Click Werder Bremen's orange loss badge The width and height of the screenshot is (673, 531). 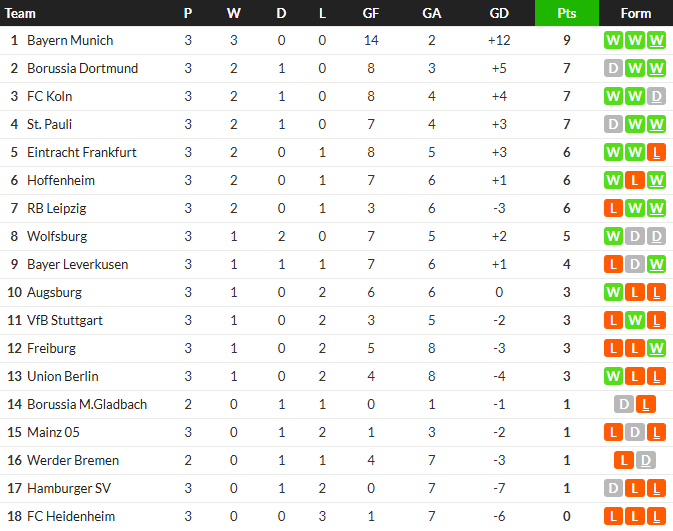tap(625, 461)
